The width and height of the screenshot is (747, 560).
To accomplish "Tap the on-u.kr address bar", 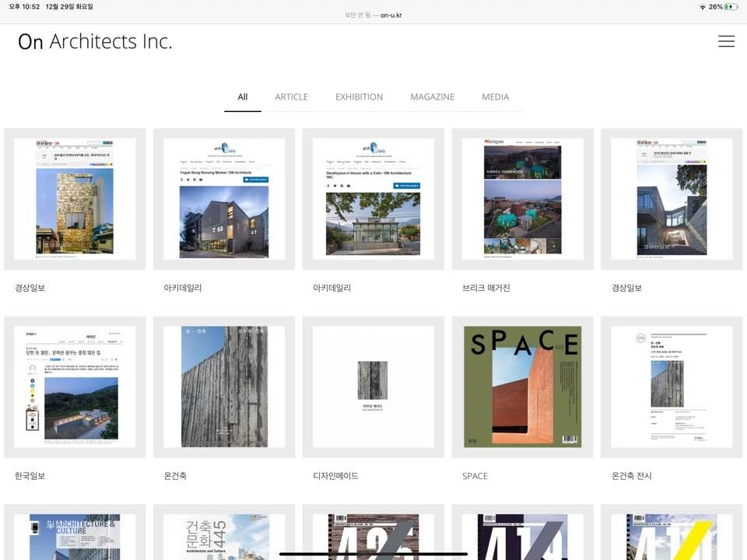I will tap(373, 16).
